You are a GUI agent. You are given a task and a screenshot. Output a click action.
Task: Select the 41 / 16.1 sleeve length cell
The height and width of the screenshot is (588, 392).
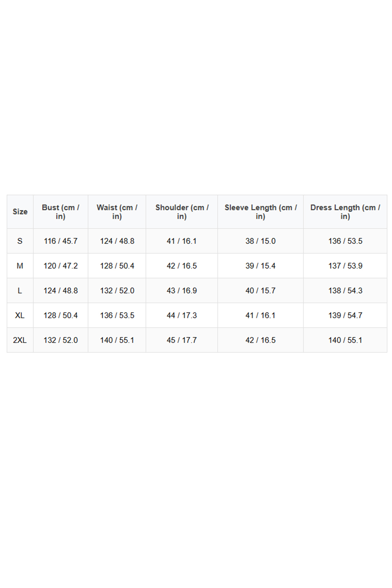[260, 316]
